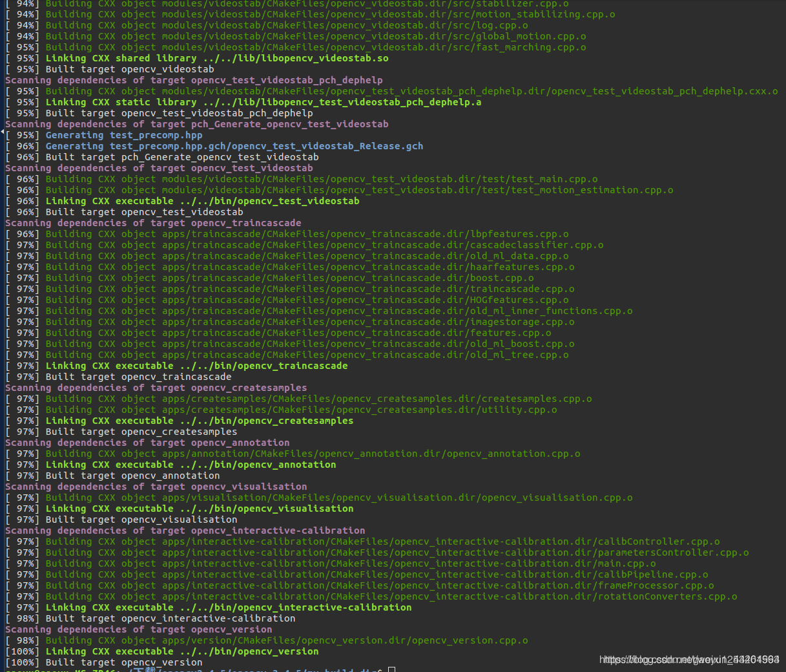The width and height of the screenshot is (786, 672).
Task: Select the bin/opencv_traincascade executable linking line
Action: (176, 366)
